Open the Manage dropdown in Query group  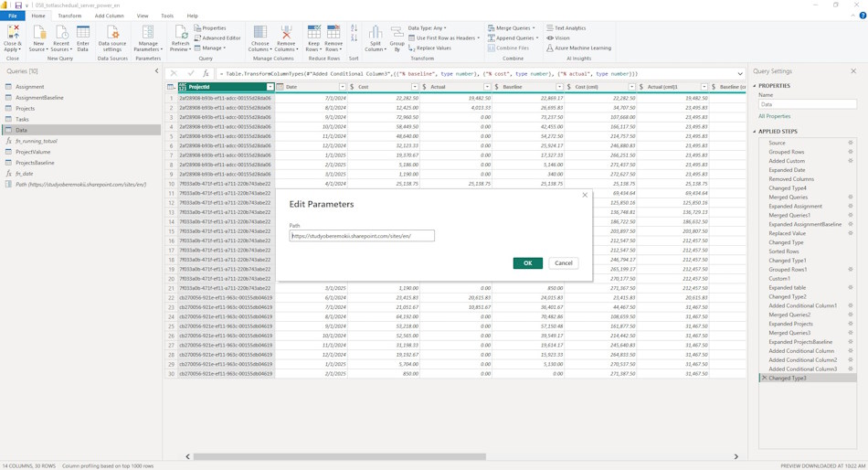click(210, 48)
